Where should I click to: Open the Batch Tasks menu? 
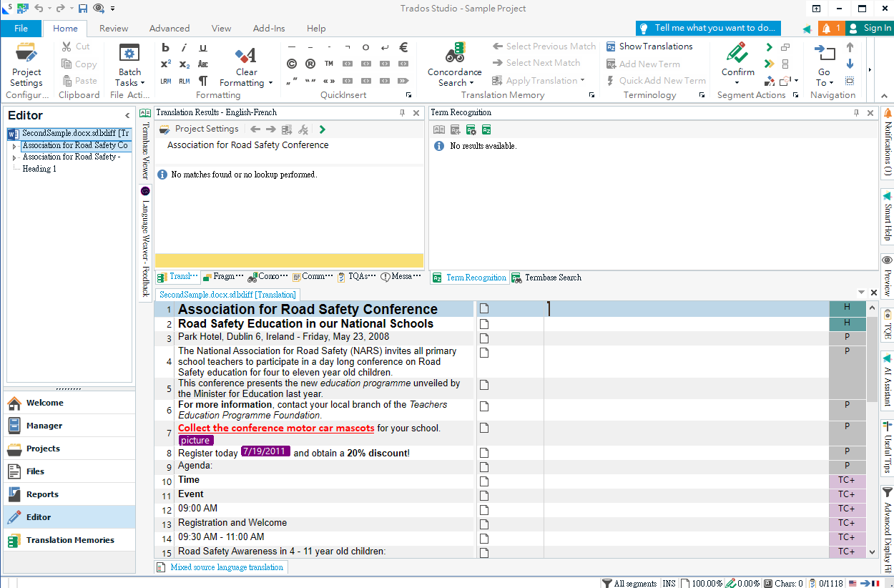click(x=129, y=64)
